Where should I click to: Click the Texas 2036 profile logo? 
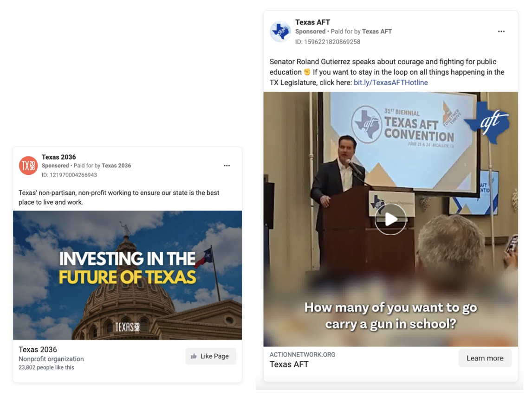coord(28,166)
